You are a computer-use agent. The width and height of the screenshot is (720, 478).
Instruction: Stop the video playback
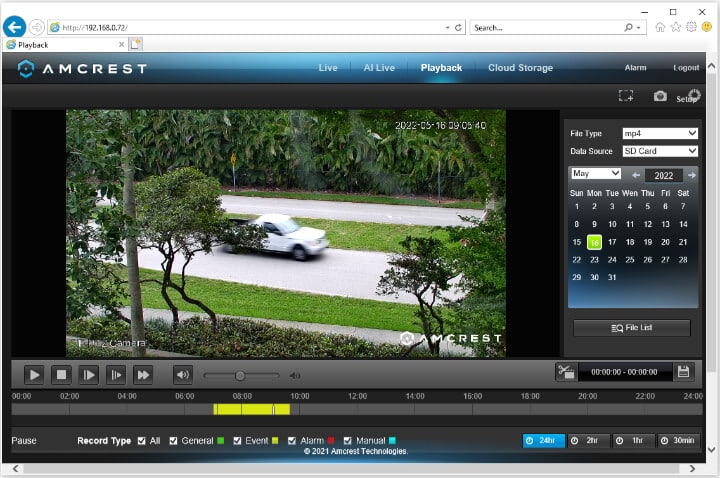pos(61,375)
